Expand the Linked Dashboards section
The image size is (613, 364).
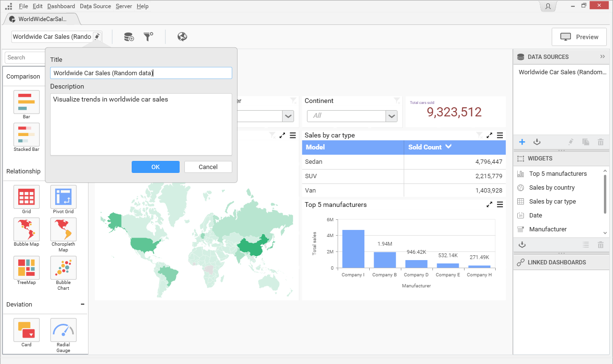tap(561, 262)
